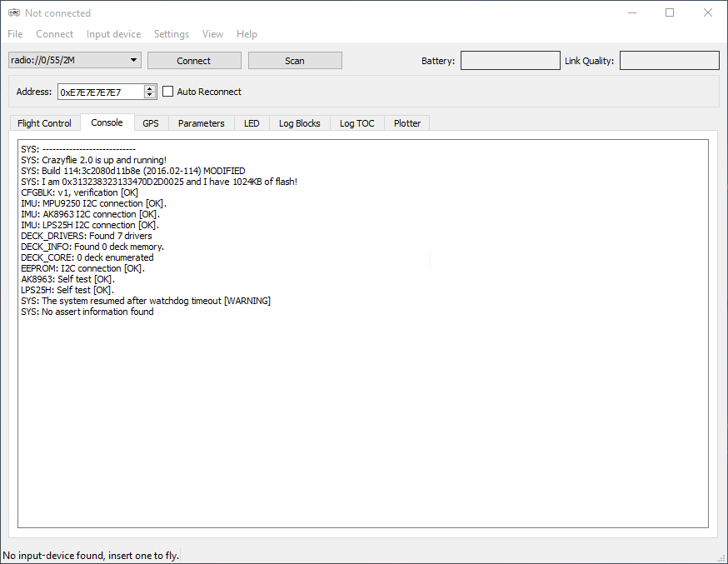Switch to the Flight Control tab
This screenshot has height=564, width=728.
(44, 123)
